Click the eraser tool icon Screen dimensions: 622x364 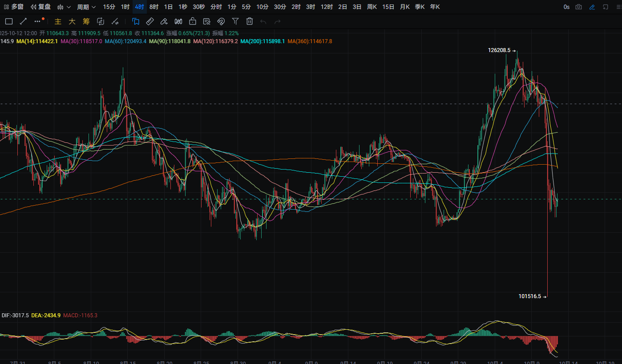[x=164, y=21]
